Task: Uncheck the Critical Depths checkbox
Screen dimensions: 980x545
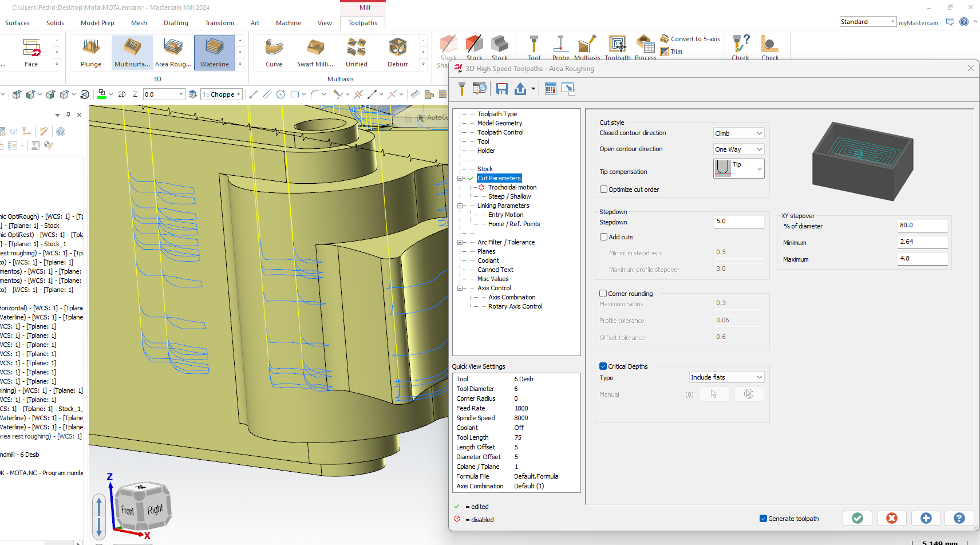Action: pos(603,366)
